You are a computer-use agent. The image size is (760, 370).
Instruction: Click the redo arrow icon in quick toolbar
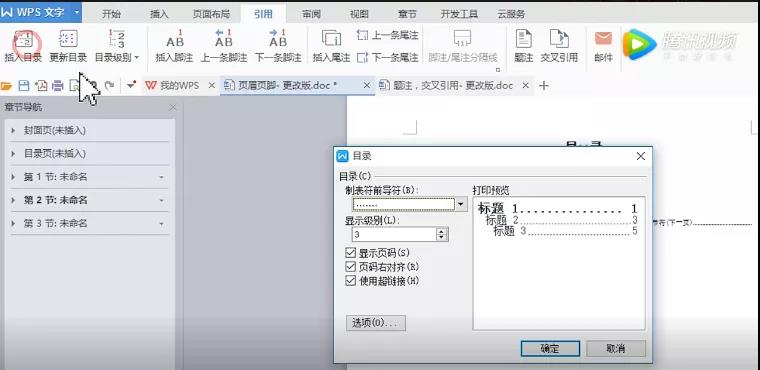pos(110,86)
